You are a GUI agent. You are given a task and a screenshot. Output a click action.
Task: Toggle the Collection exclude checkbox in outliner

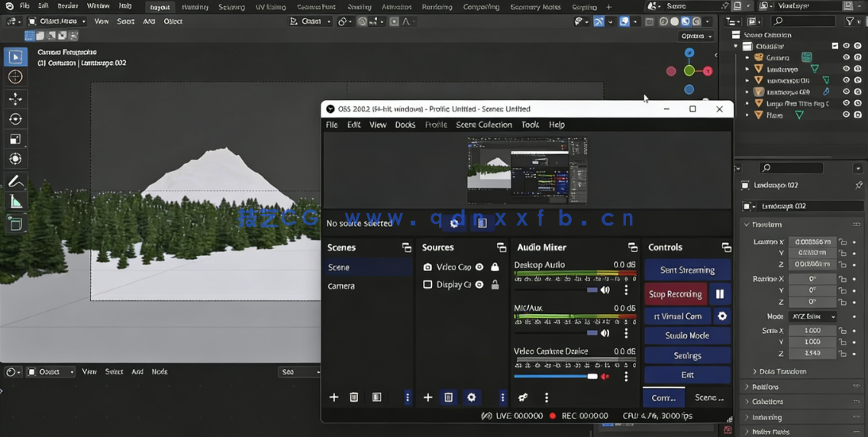[834, 46]
